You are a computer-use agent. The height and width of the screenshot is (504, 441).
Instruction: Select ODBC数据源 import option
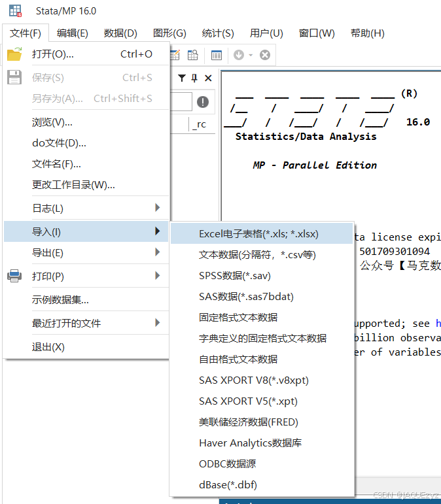[x=262, y=464]
